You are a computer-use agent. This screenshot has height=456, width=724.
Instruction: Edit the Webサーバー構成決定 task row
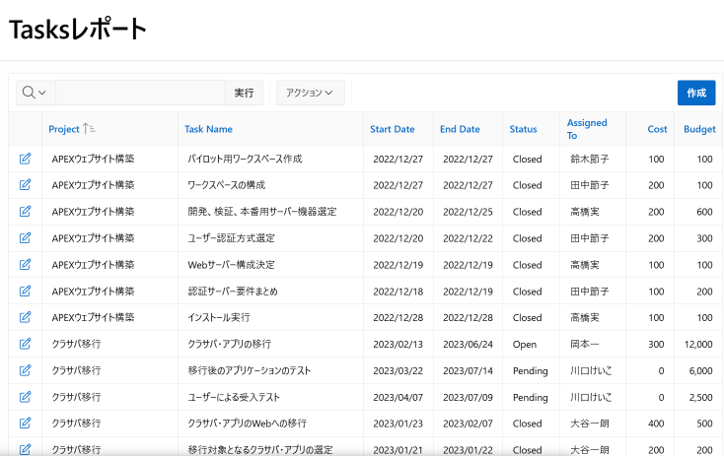point(25,264)
